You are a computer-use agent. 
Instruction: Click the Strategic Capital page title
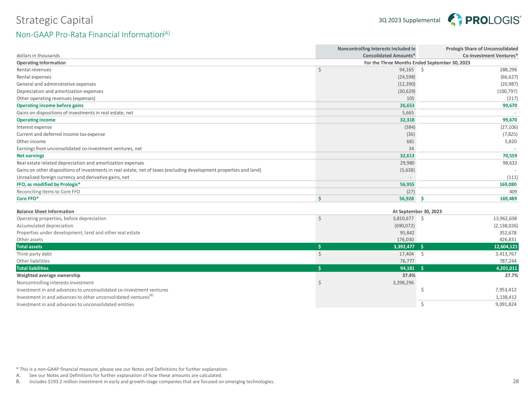tap(54, 20)
